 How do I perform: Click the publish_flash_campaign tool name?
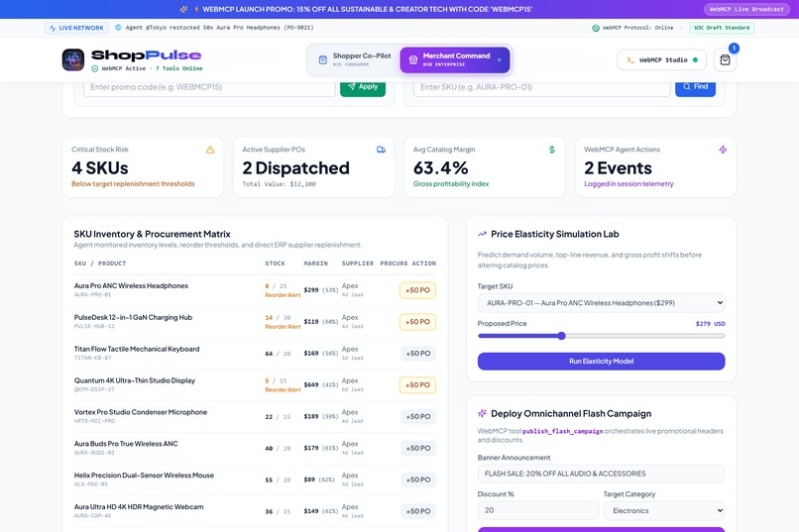click(x=562, y=431)
